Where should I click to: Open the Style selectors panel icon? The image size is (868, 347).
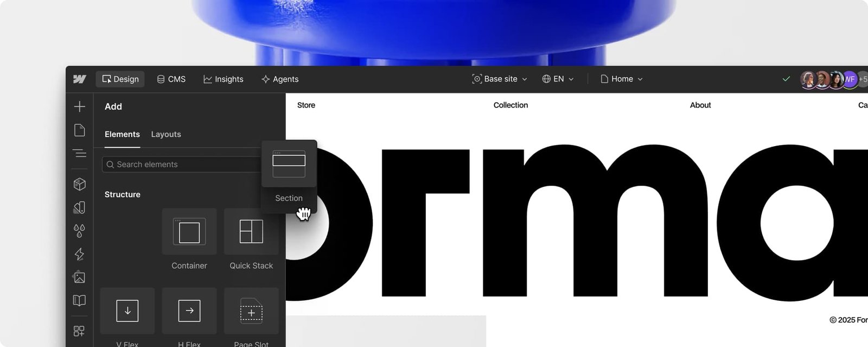click(x=80, y=207)
